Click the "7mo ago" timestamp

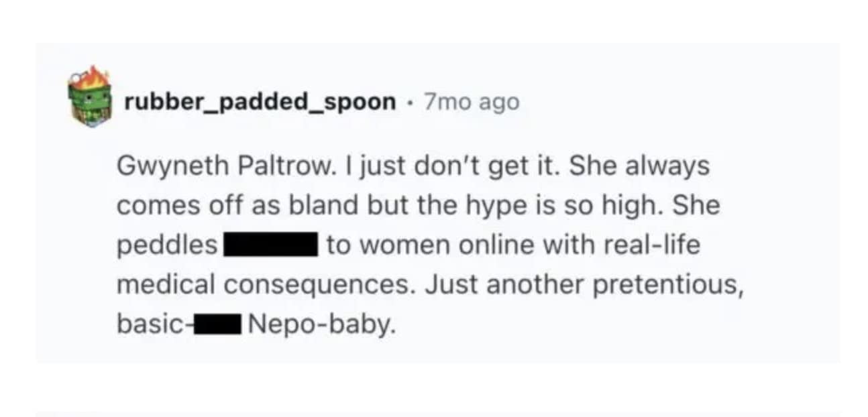pyautogui.click(x=472, y=102)
